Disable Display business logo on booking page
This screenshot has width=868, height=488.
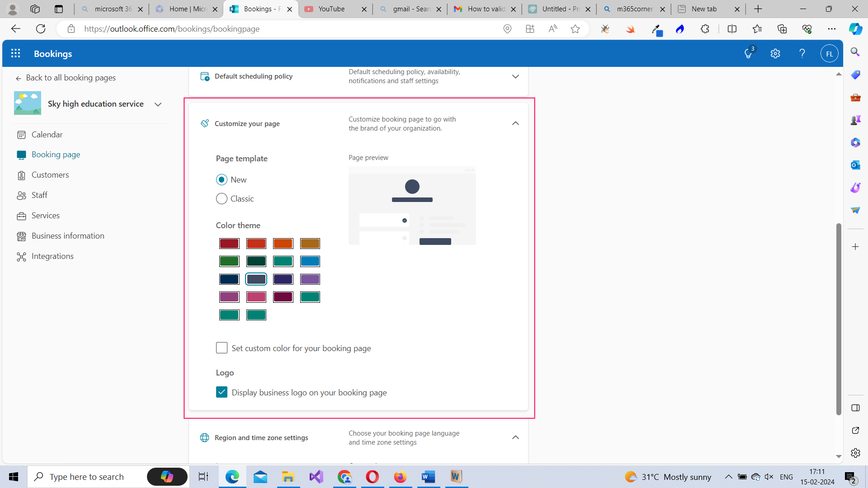(222, 392)
